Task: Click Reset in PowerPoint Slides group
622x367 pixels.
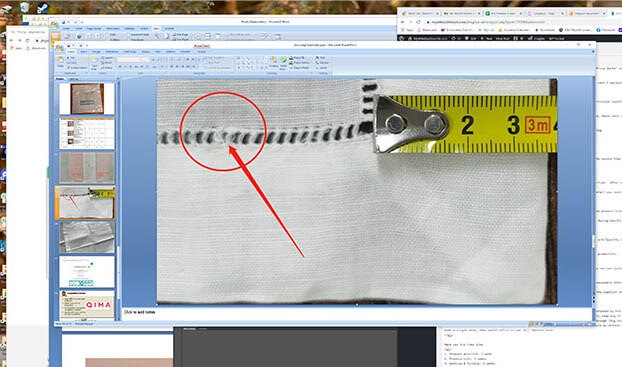Action: pos(107,63)
